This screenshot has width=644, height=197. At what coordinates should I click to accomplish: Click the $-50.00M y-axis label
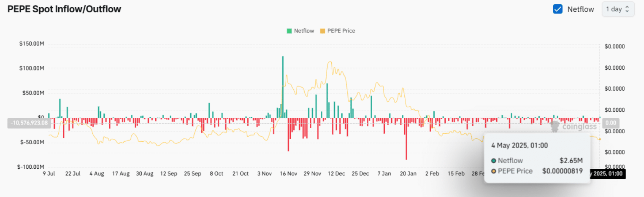32,142
